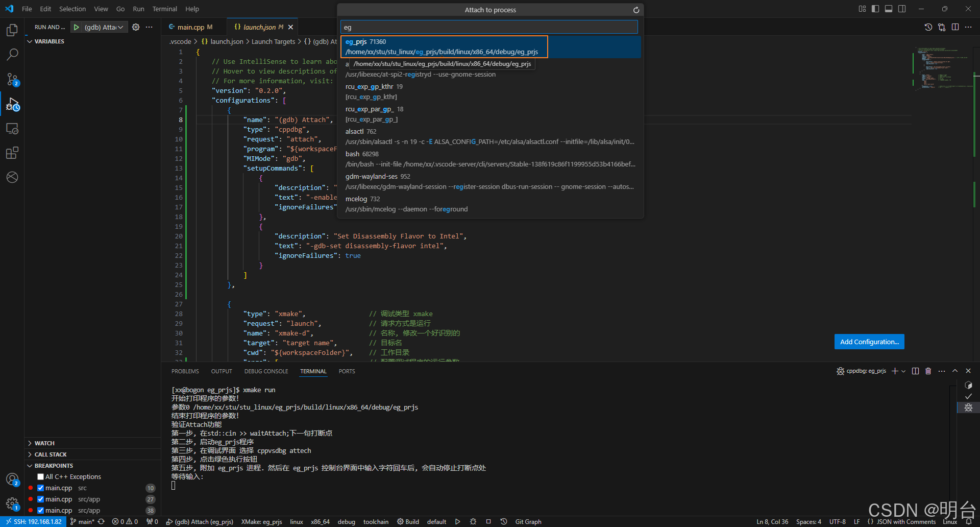Open Run and Debug more actions ellipsis
Screen dimensions: 980x527
click(149, 27)
